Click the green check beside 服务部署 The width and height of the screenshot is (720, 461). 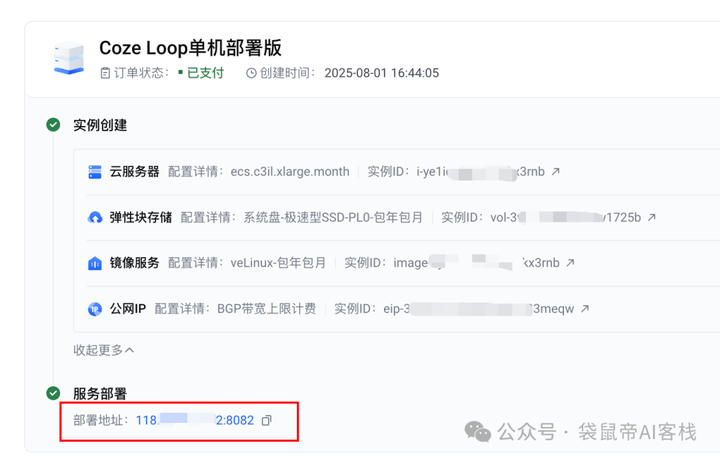coord(53,393)
